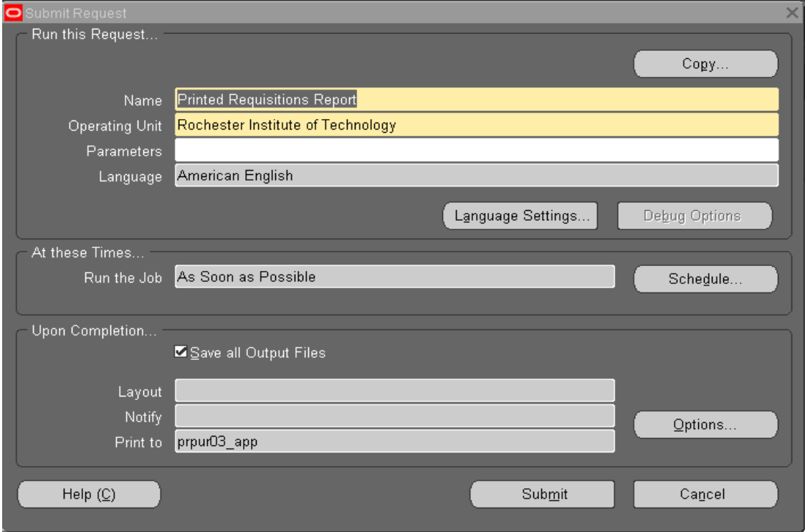Screen dimensions: 805x532
Task: Toggle Save all Output Files checkbox
Action: point(181,352)
